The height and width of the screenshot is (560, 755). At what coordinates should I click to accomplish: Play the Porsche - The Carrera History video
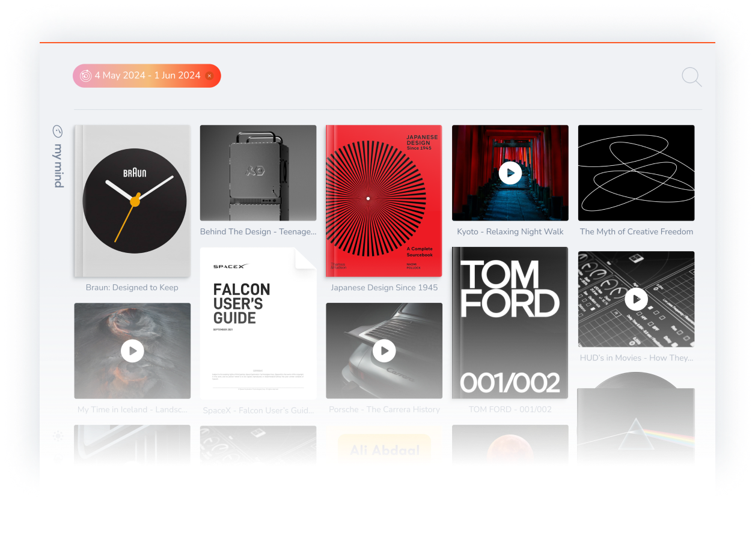tap(384, 351)
